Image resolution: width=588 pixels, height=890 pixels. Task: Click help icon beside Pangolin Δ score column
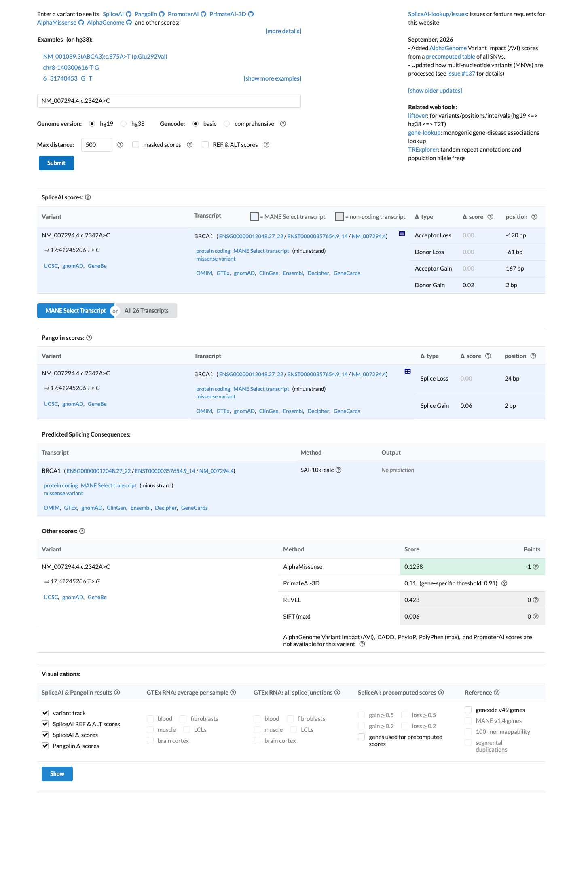click(488, 356)
